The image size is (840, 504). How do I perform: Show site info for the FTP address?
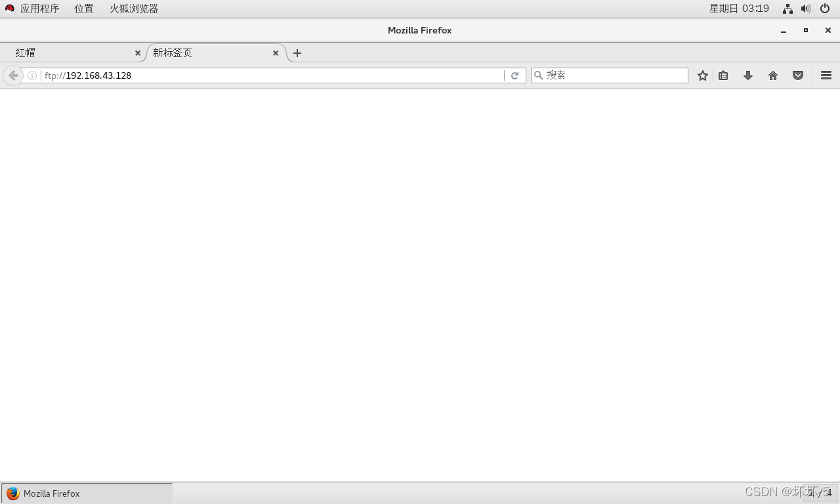click(32, 75)
